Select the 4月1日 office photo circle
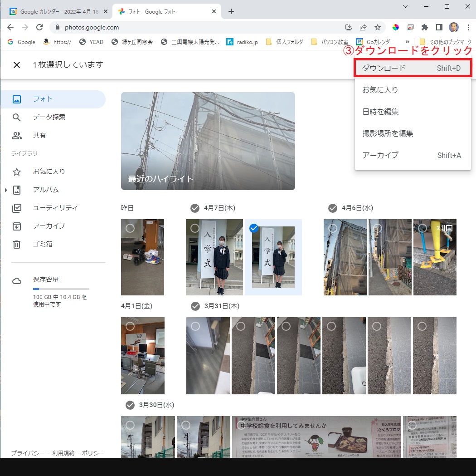This screenshot has height=476, width=476. (130, 327)
